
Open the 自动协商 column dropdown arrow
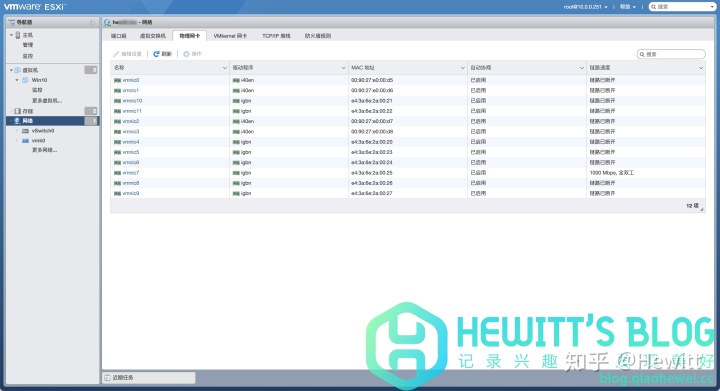tap(581, 68)
